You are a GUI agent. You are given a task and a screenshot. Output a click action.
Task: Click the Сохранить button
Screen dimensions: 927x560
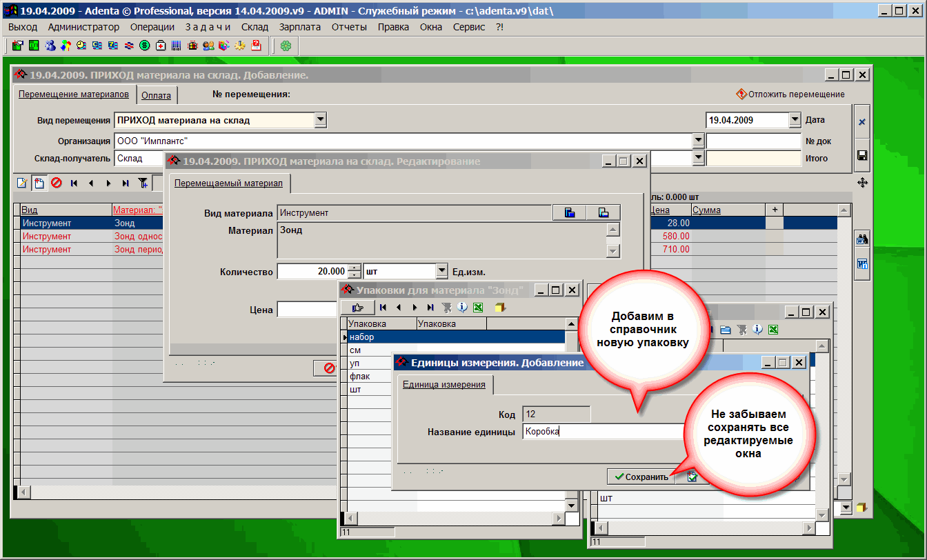click(x=641, y=477)
